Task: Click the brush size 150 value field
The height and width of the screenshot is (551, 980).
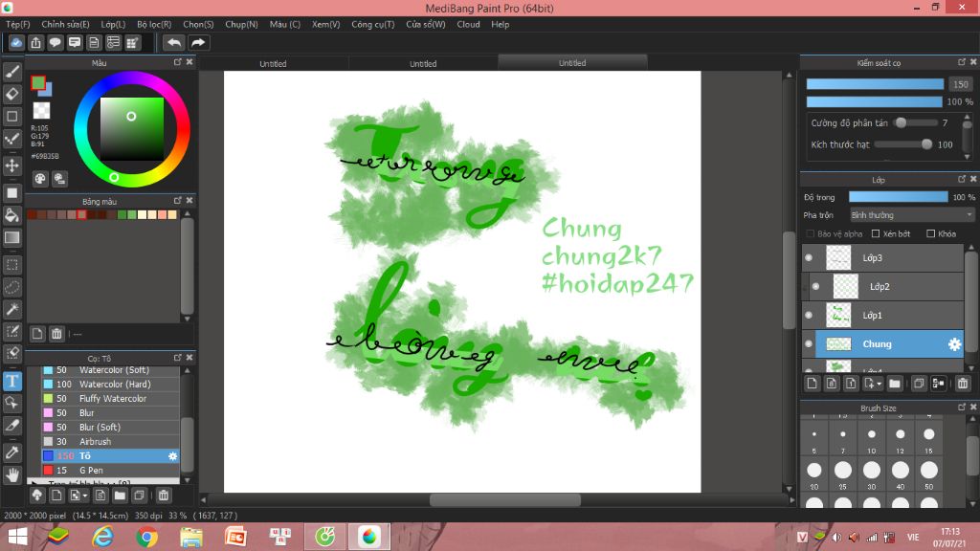Action: tap(961, 84)
